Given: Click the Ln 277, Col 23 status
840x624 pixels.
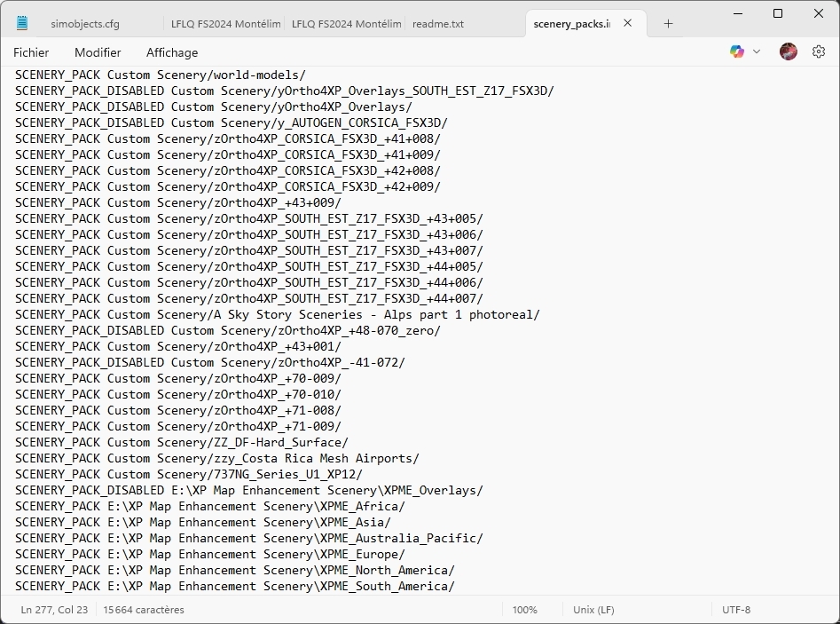Looking at the screenshot, I should coord(54,610).
